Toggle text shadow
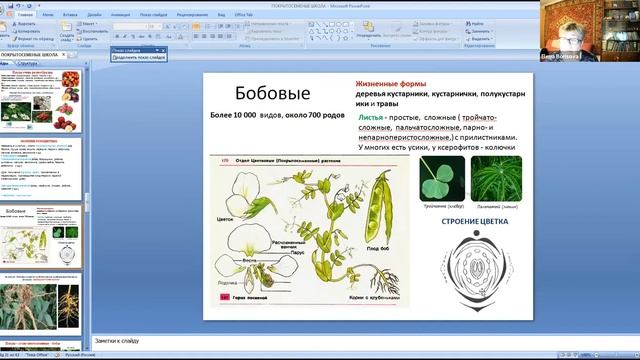640x360 pixels. pyautogui.click(x=150, y=37)
